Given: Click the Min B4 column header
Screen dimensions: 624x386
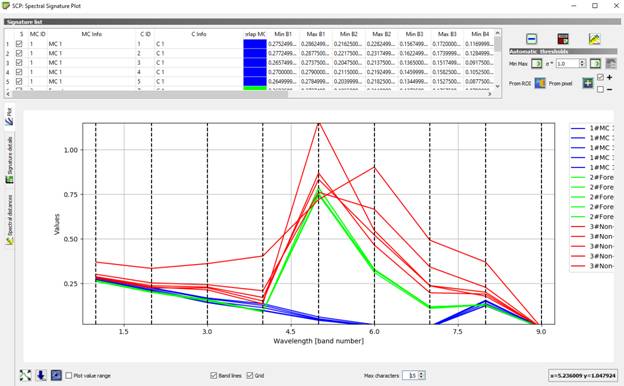Looking at the screenshot, I should click(x=480, y=34).
